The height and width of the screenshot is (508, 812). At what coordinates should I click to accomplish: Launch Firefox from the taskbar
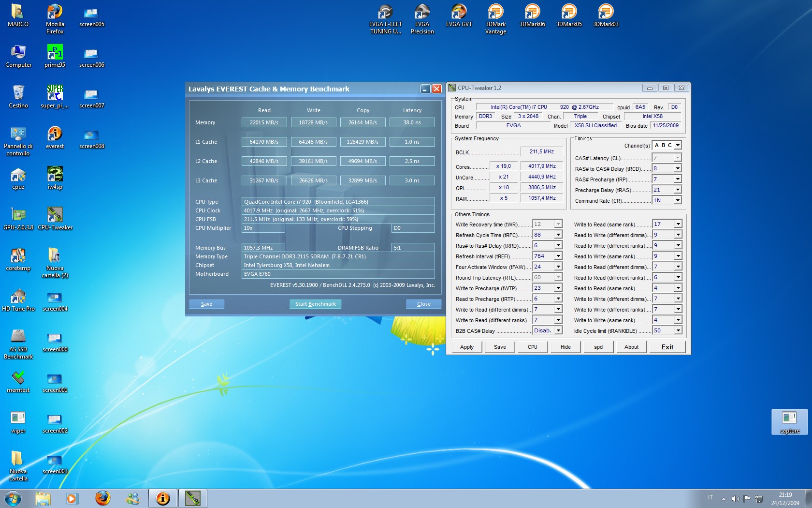point(102,498)
